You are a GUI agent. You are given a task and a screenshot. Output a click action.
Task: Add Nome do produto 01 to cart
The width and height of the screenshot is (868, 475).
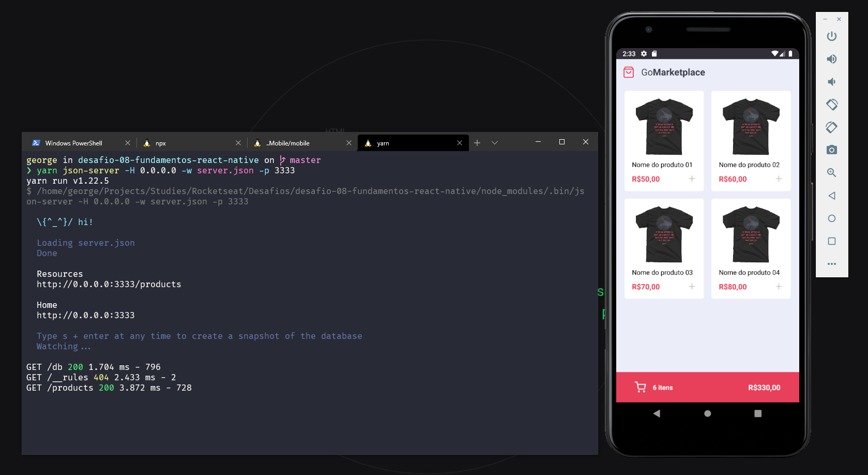pyautogui.click(x=692, y=179)
